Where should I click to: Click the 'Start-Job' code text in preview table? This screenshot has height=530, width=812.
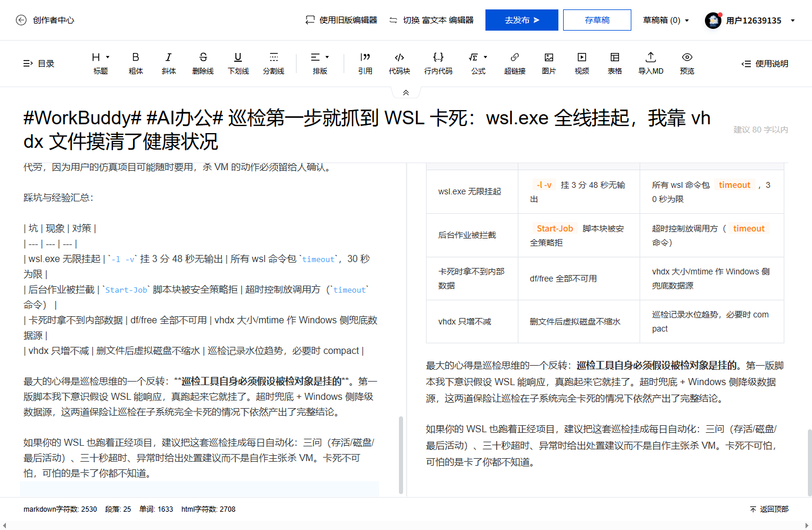coord(555,228)
